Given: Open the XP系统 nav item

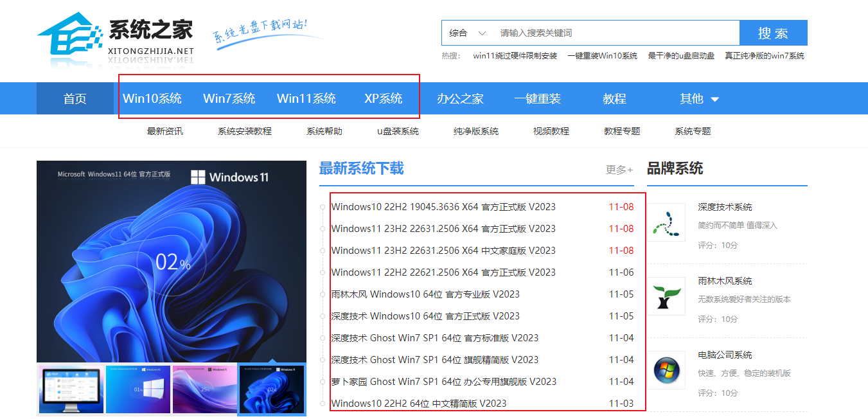Looking at the screenshot, I should point(384,98).
